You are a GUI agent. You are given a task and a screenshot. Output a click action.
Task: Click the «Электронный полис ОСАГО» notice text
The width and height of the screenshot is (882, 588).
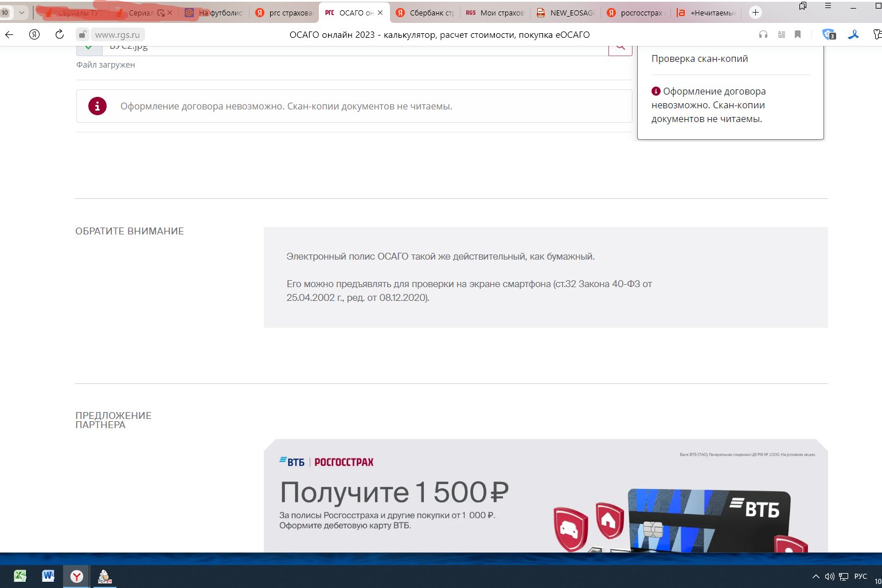440,256
